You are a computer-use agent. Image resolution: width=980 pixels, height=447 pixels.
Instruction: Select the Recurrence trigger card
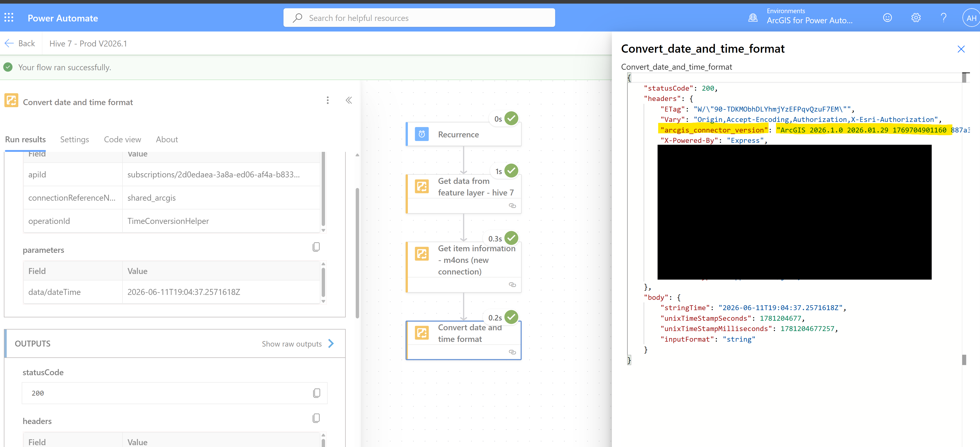[x=463, y=134]
